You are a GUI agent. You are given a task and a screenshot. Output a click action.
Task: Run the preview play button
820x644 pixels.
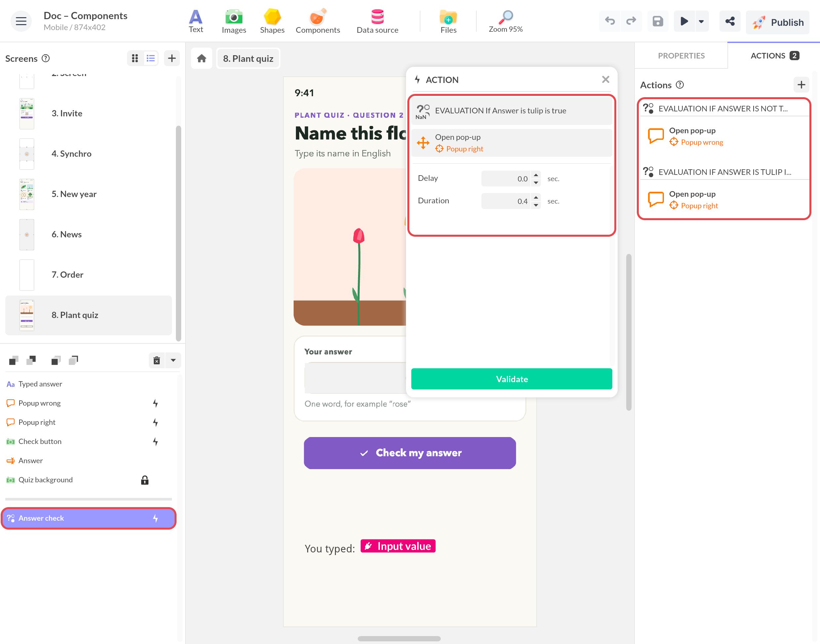(x=684, y=21)
